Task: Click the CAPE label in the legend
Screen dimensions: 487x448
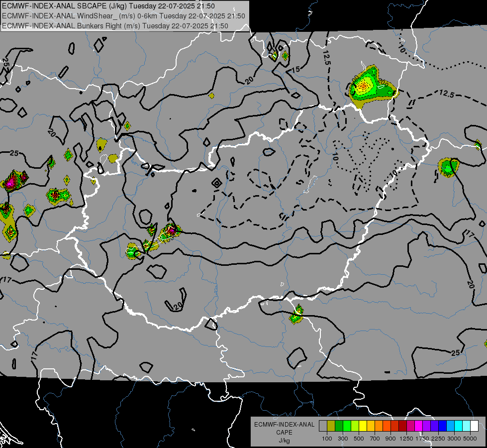Action: (284, 432)
